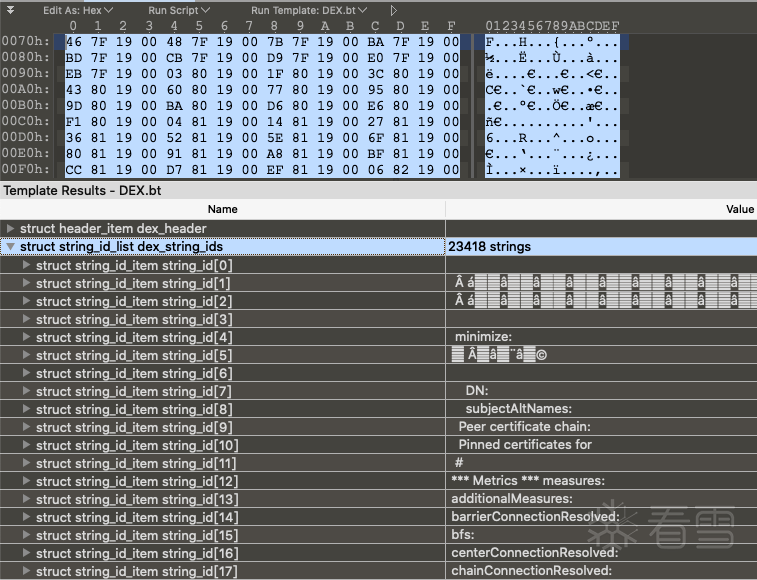
Task: Expand string_id[10] tree node
Action: click(27, 445)
